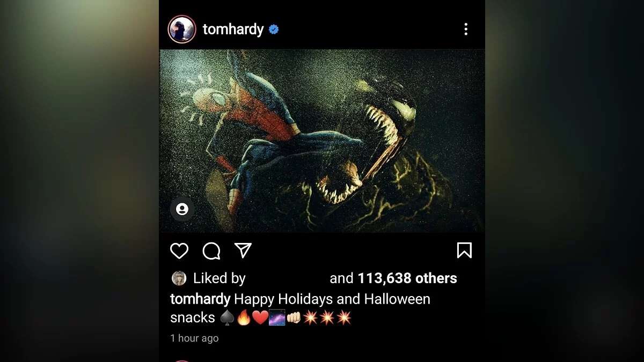
Task: Click the 1 hour ago timestamp
Action: (194, 338)
